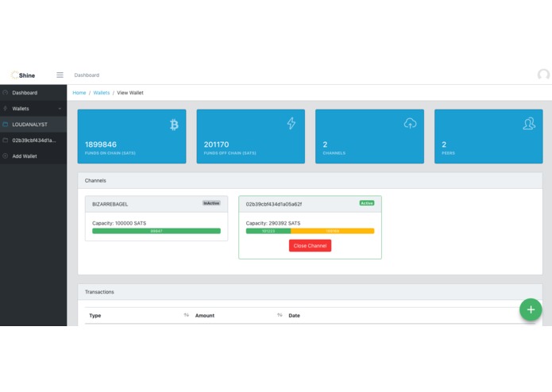Click the cloud upload icon on Channels card
The image size is (552, 392).
pos(410,124)
